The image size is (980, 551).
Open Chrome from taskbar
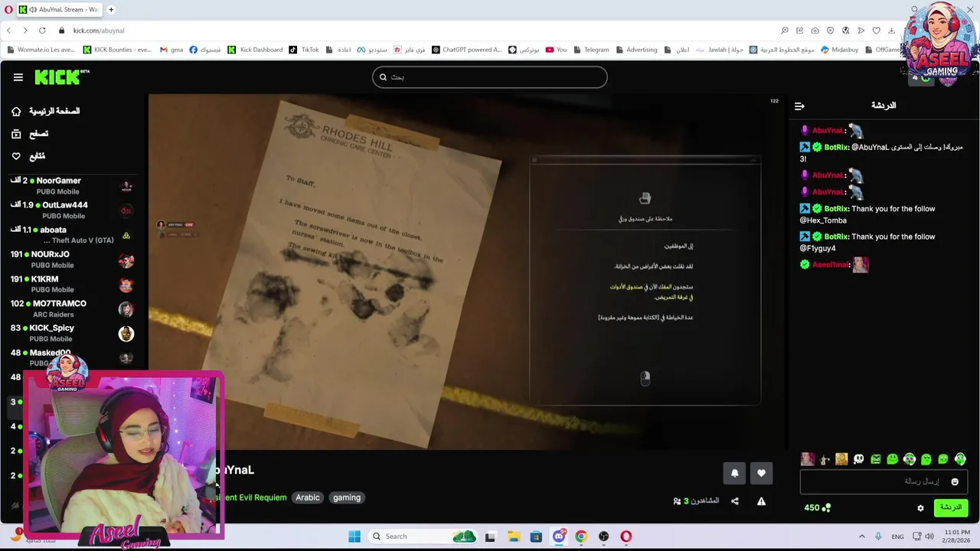[581, 536]
